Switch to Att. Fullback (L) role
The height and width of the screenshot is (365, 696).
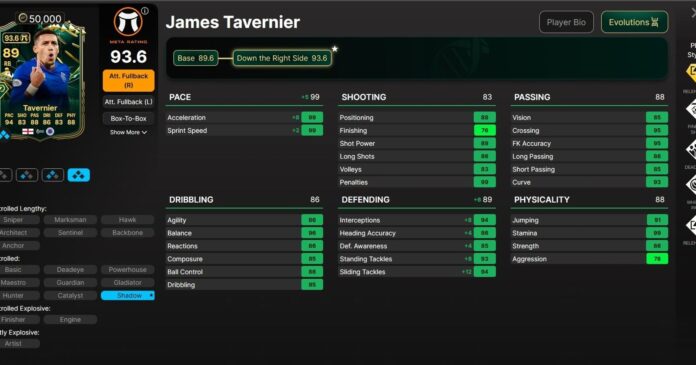(128, 102)
